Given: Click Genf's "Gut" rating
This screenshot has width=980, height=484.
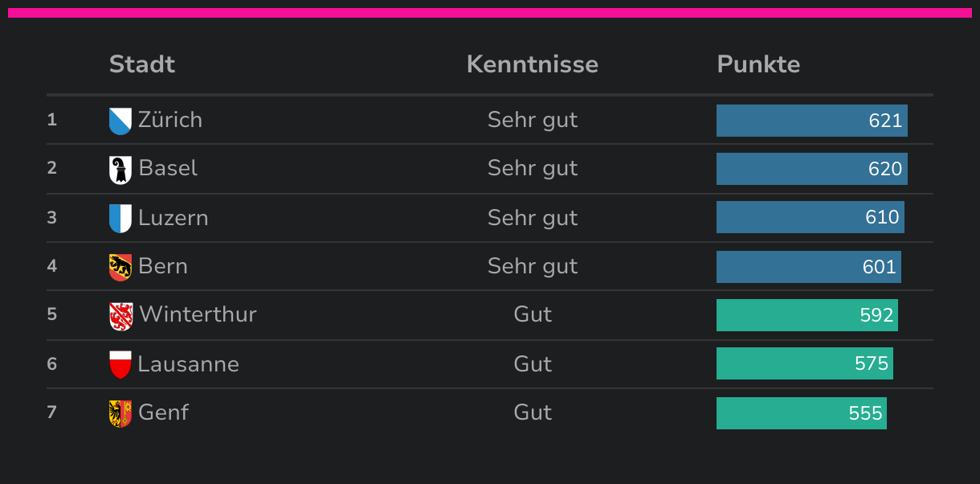Looking at the screenshot, I should 533,412.
